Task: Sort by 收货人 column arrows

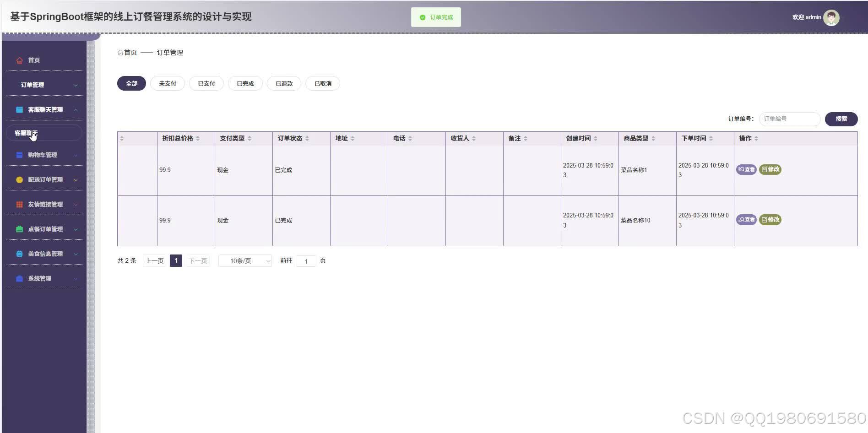Action: tap(474, 139)
